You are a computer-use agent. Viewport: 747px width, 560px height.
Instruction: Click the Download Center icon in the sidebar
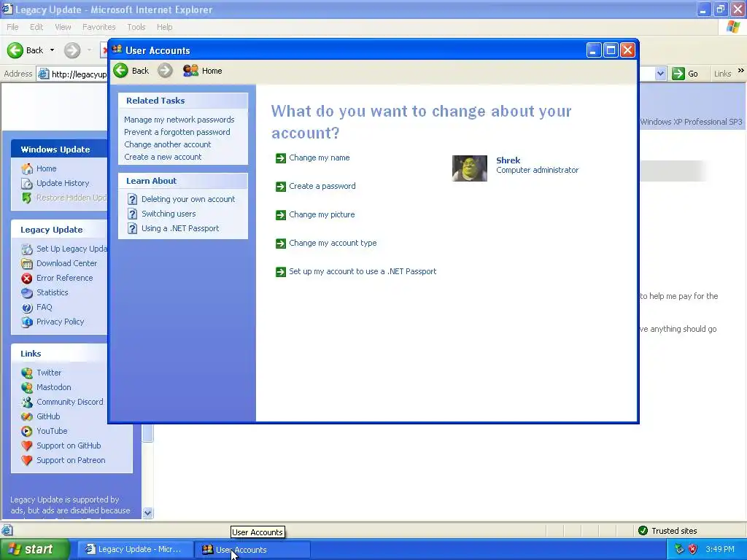point(27,263)
